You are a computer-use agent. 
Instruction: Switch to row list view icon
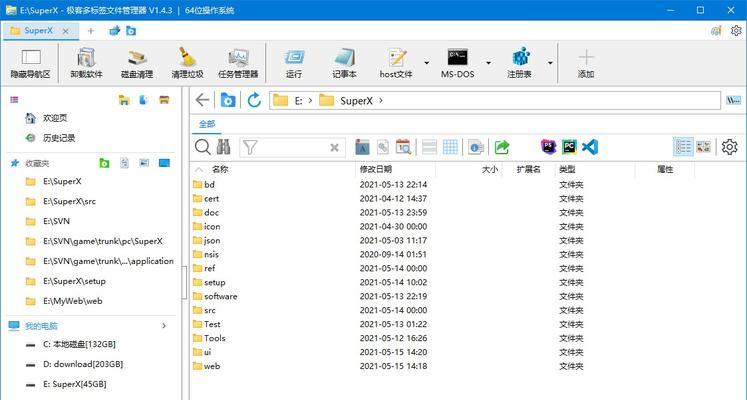(x=429, y=147)
